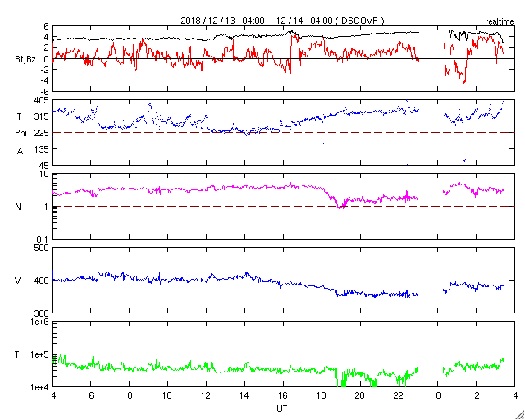
Task: Click the "A" label below Phi
Action: [21, 151]
